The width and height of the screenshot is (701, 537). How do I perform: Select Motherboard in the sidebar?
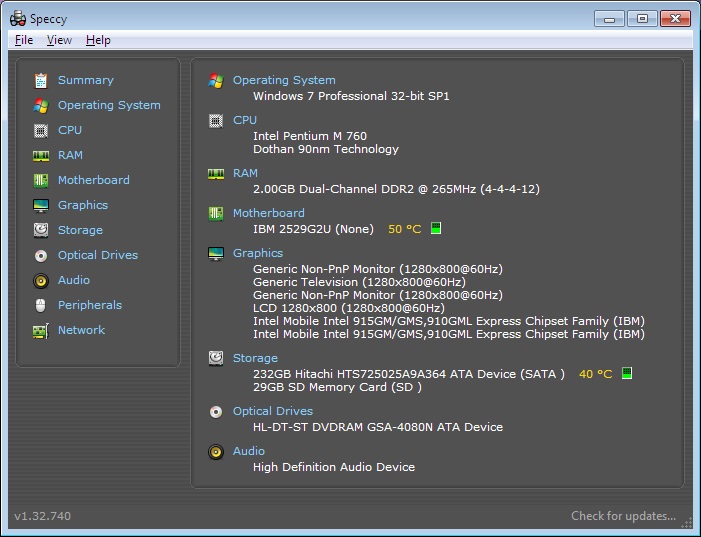pos(94,180)
